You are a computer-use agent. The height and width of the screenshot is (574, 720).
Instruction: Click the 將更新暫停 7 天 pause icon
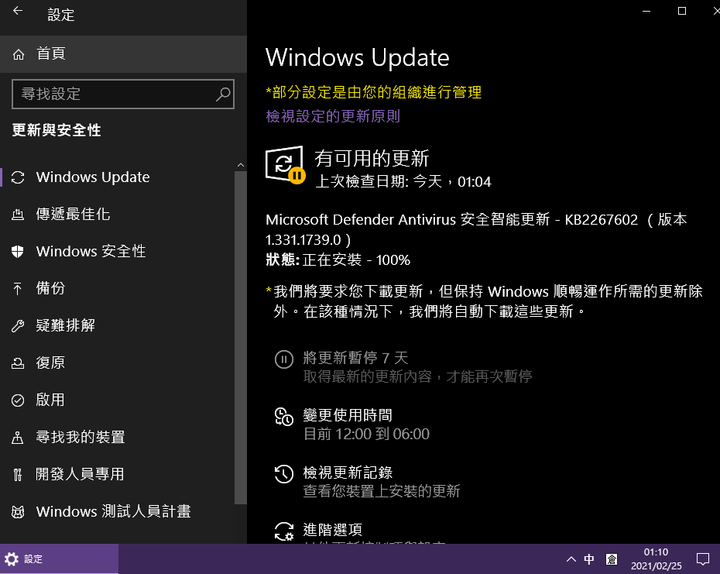pyautogui.click(x=284, y=359)
